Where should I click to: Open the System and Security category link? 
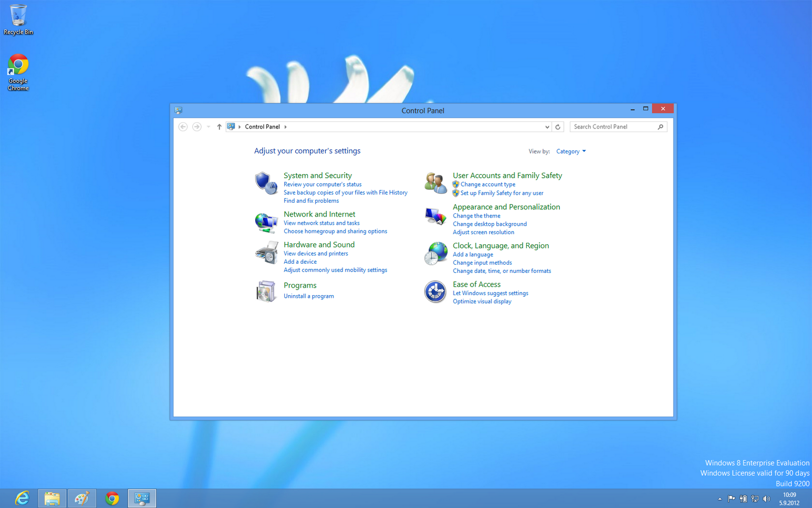[318, 175]
